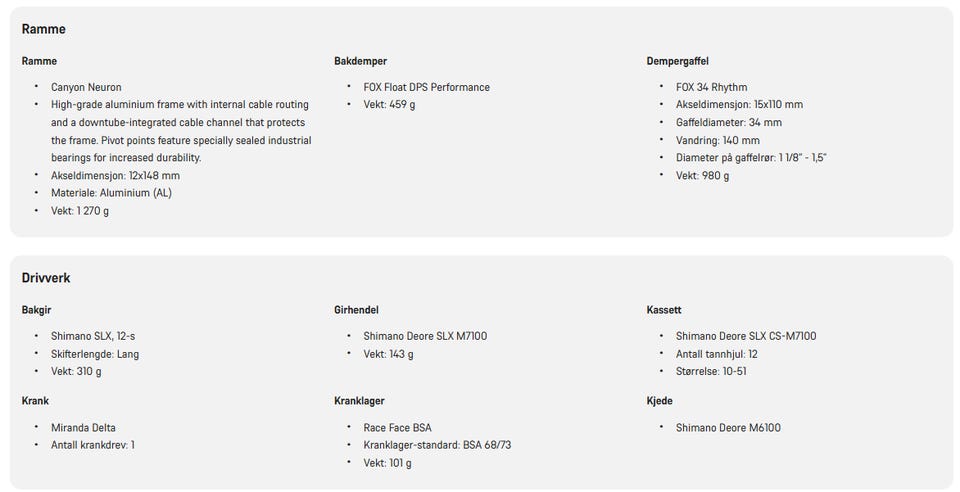Click the Kjede subheading

[659, 401]
